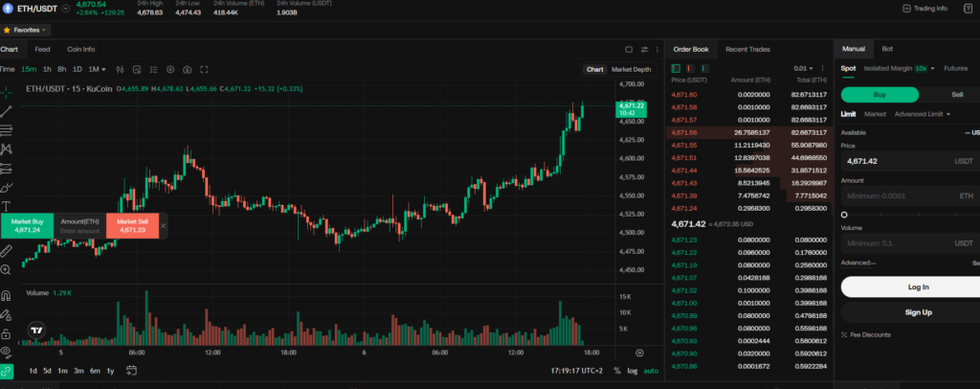Viewport: 980px width, 389px height.
Task: Take chart snapshot with camera icon
Action: coord(188,69)
